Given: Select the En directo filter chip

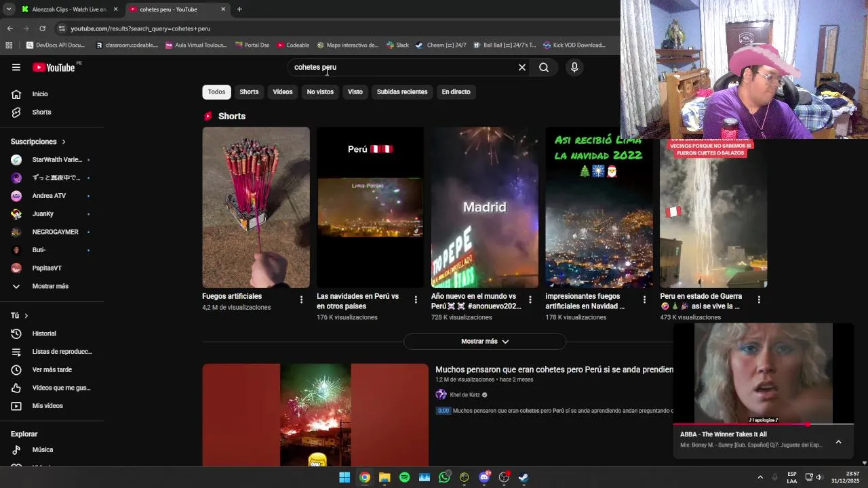Looking at the screenshot, I should (456, 91).
